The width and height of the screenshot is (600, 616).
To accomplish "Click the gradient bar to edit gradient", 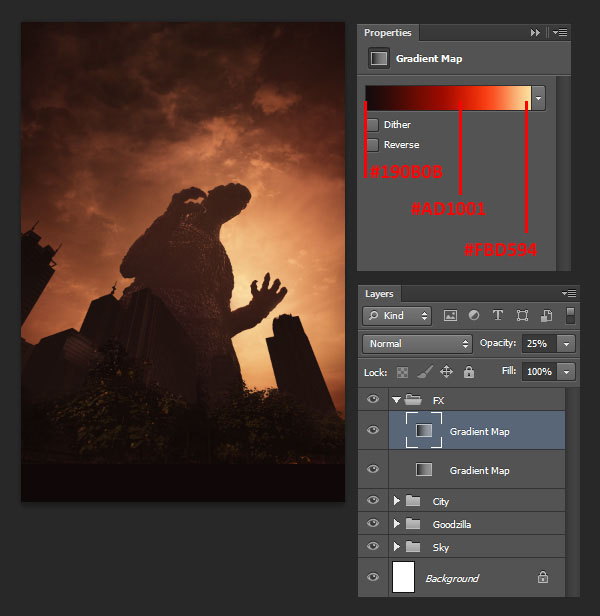I will coord(448,98).
